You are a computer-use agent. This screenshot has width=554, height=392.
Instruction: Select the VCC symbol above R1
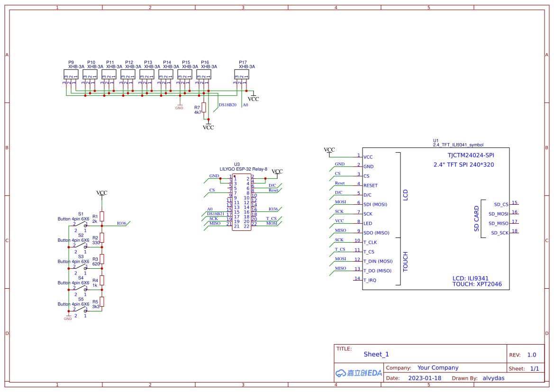tap(101, 193)
